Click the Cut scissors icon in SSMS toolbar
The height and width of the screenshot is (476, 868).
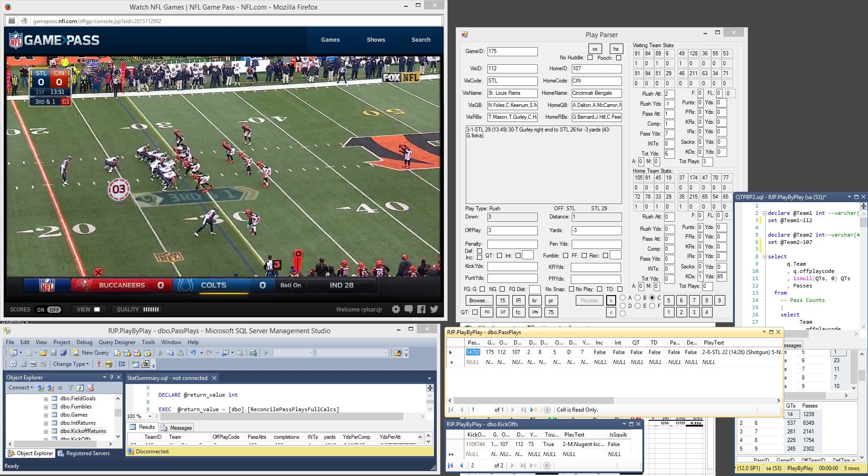click(160, 353)
